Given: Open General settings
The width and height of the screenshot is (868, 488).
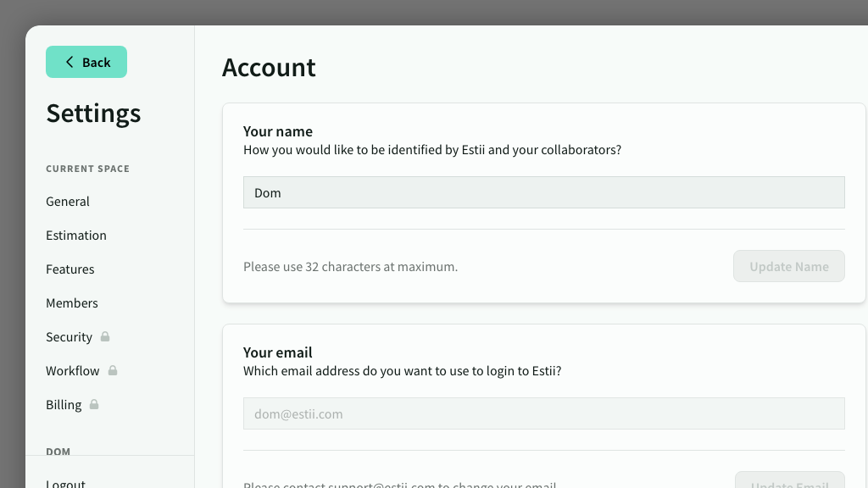Looking at the screenshot, I should point(68,202).
